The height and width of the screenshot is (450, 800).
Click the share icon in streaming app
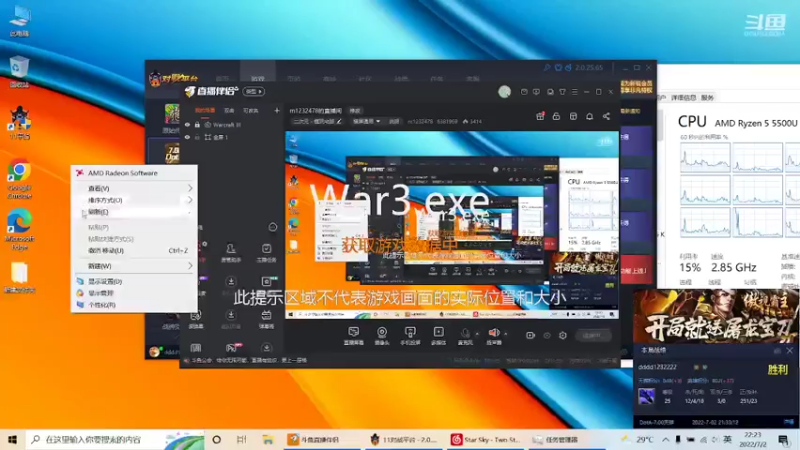coord(606,116)
